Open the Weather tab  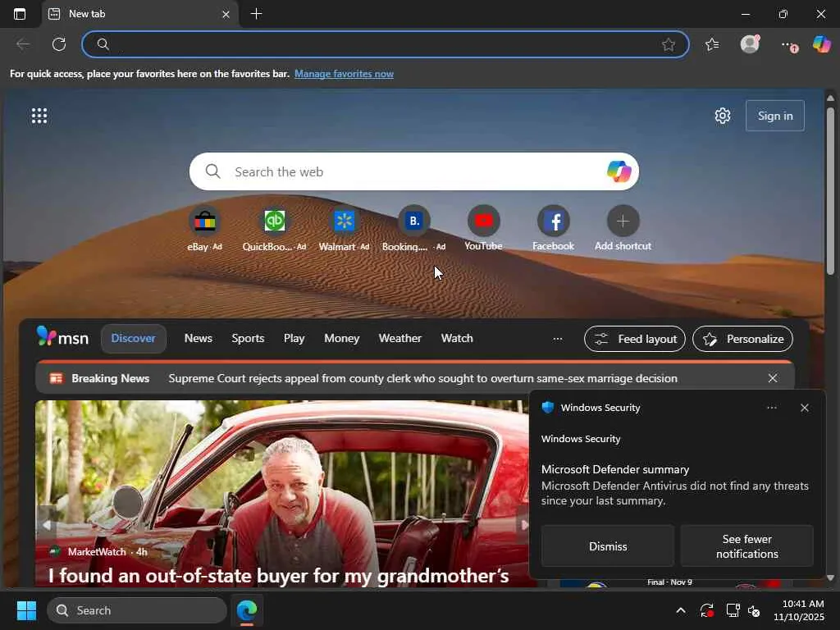(400, 339)
